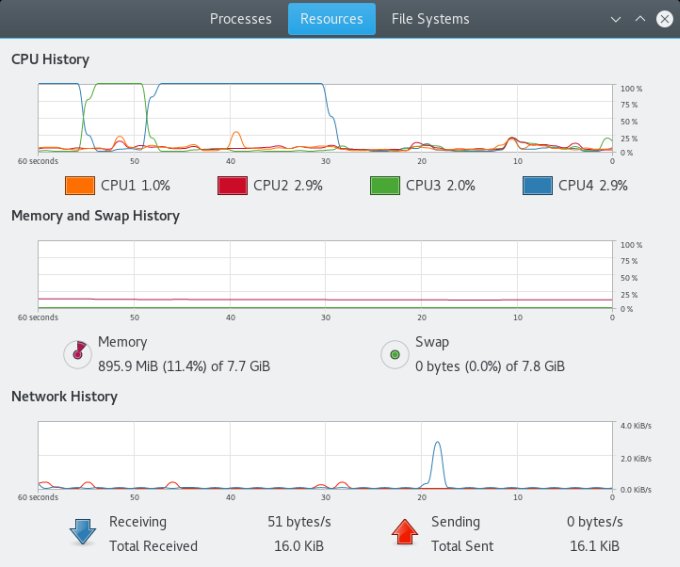Click the blue Receiving down-arrow icon
This screenshot has width=680, height=567.
[82, 533]
